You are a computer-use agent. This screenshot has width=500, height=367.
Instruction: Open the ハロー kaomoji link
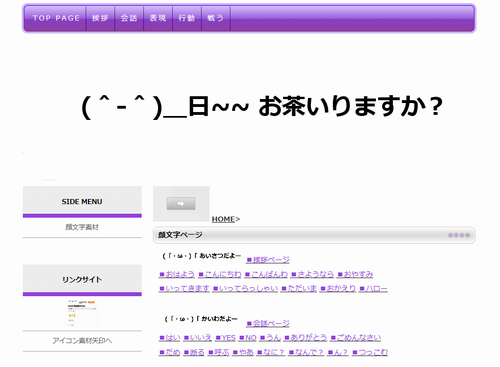pos(373,288)
